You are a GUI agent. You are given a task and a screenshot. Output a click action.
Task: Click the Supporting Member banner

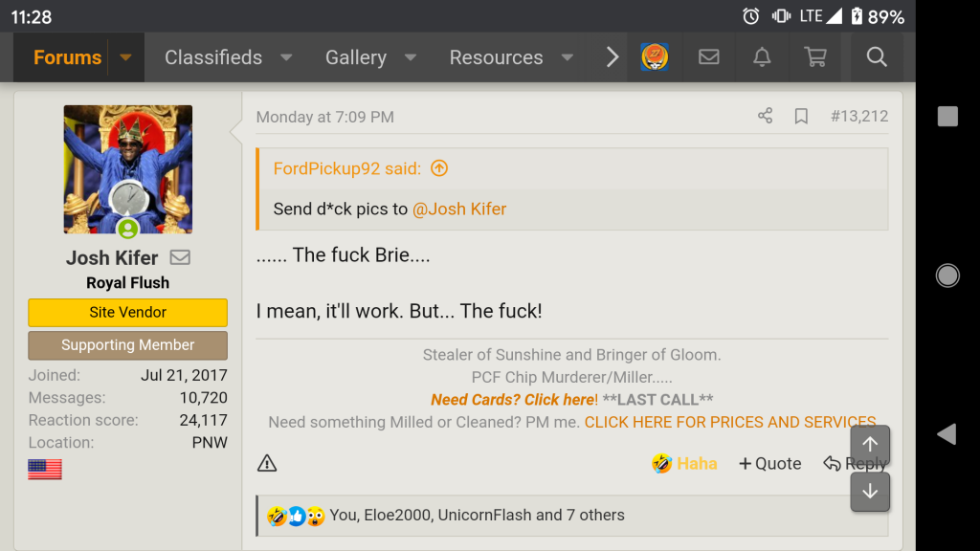(127, 344)
